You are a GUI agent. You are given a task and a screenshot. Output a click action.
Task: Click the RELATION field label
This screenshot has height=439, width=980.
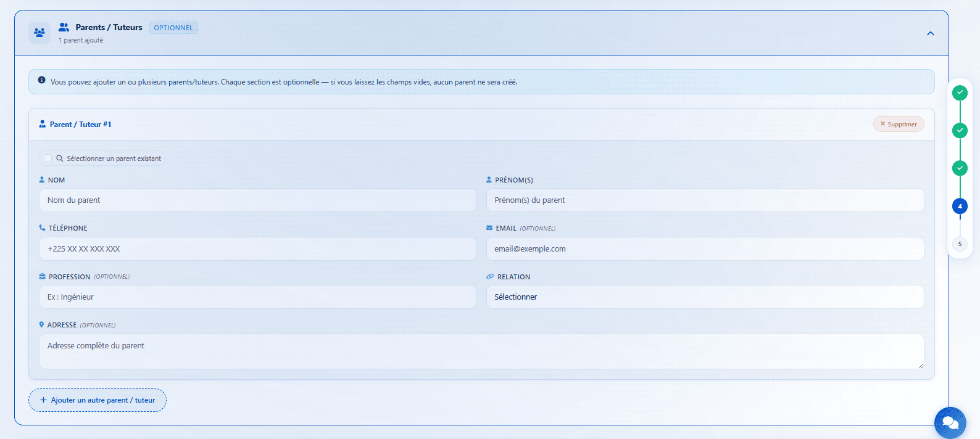[x=513, y=277]
